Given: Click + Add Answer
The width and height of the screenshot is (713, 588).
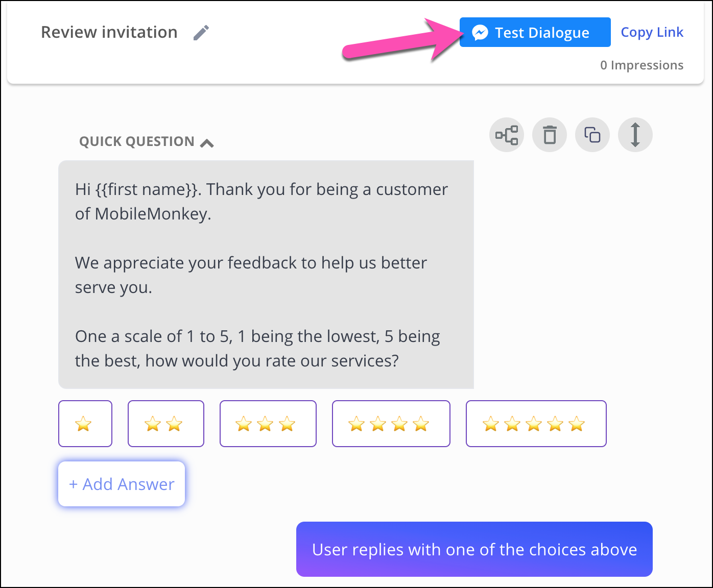Looking at the screenshot, I should coord(122,484).
